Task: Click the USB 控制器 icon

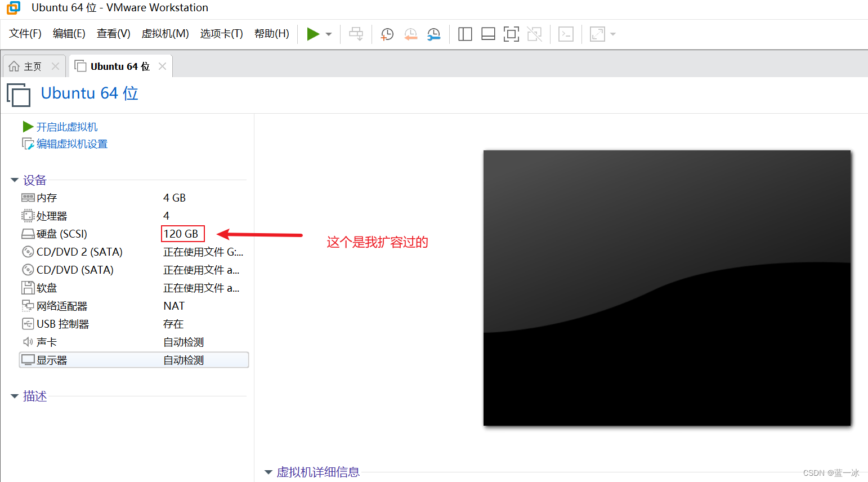Action: pos(28,324)
